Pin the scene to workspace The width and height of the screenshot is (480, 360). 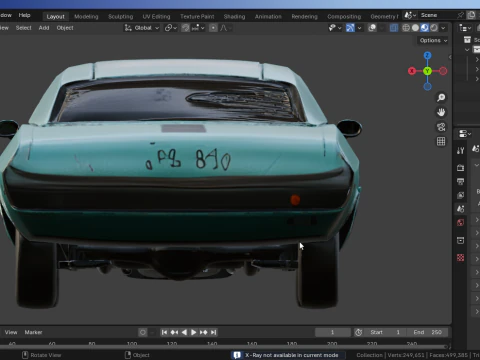point(460,15)
